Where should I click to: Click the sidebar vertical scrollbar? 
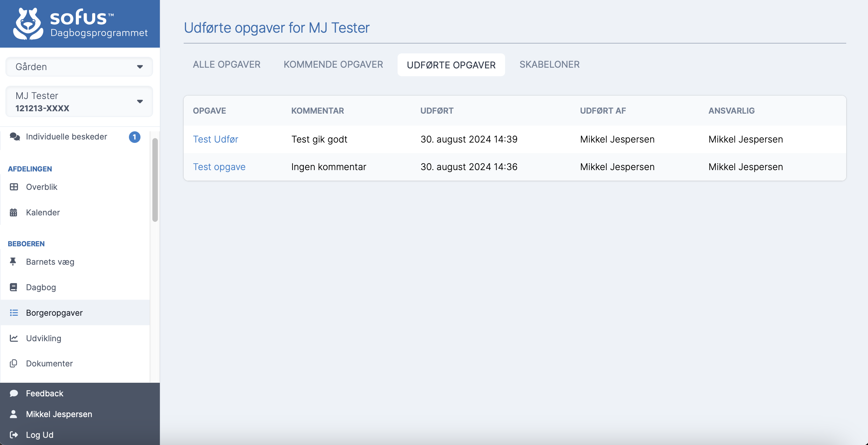point(155,180)
